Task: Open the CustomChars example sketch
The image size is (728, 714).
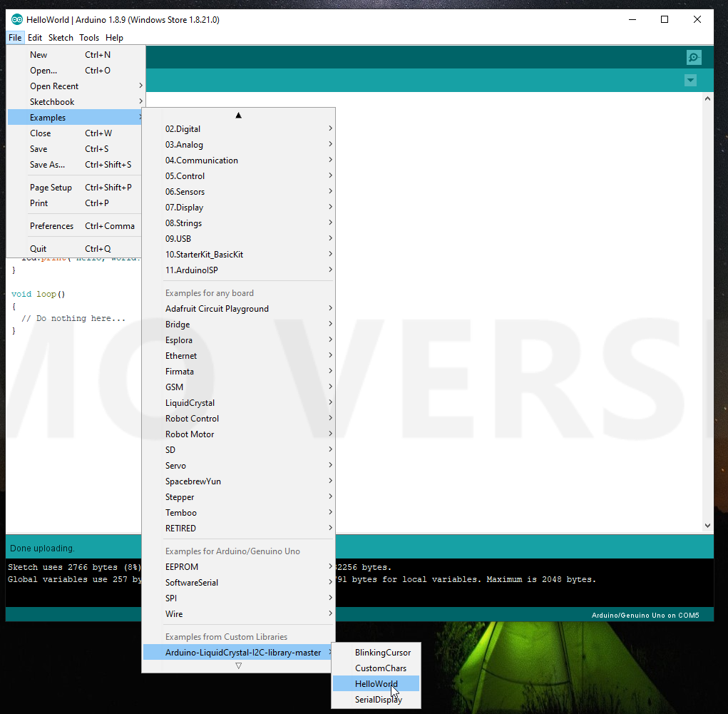Action: pos(376,668)
